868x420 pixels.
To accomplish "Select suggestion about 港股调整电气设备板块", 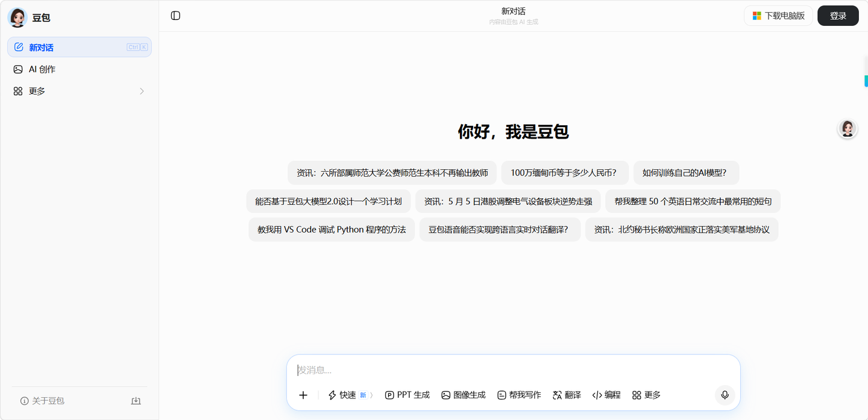I will pyautogui.click(x=508, y=201).
